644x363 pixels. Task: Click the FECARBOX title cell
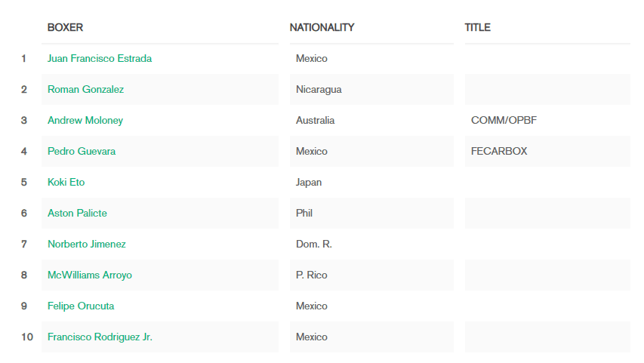click(499, 151)
